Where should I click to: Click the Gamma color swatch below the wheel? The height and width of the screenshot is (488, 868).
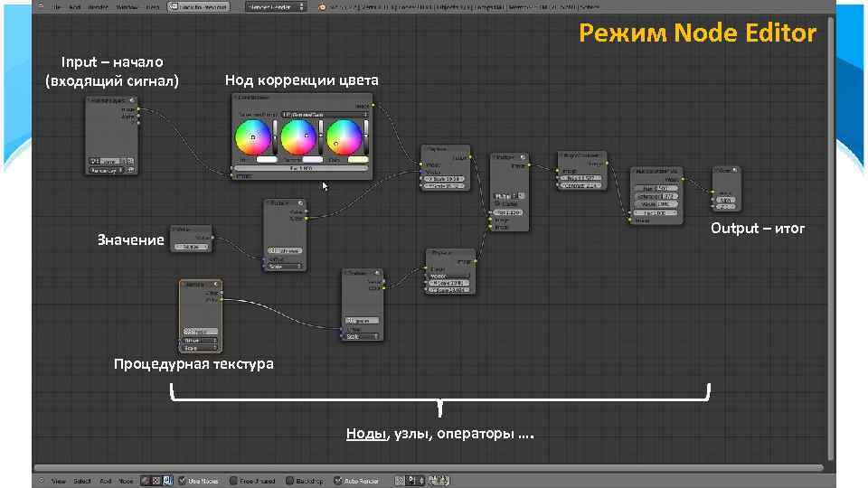[312, 159]
